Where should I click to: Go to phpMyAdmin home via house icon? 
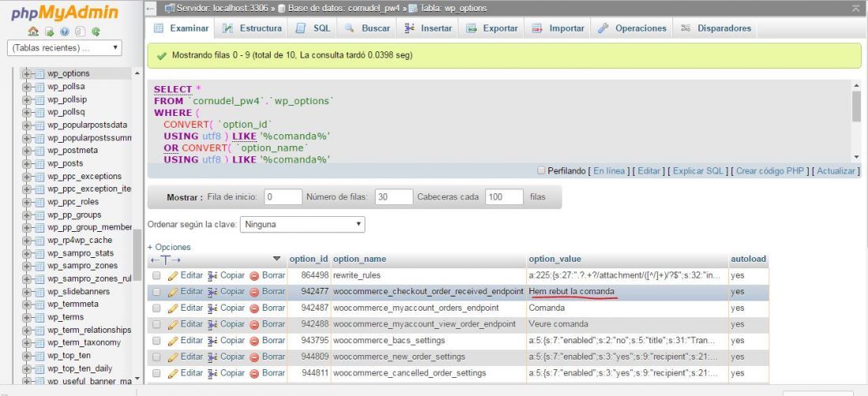[33, 32]
